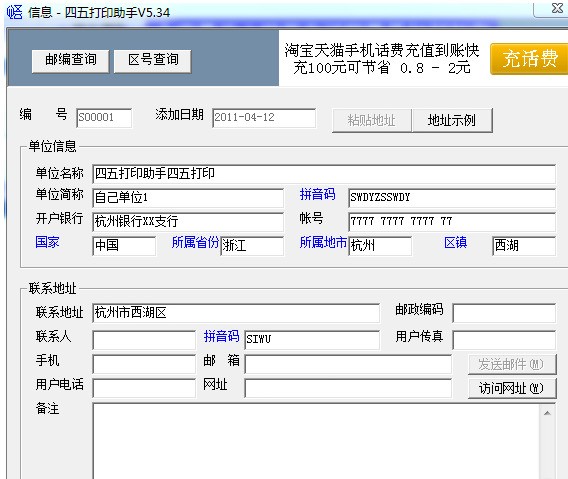Click blue 拼音码 label beside 联系人
The height and width of the screenshot is (479, 568).
tap(221, 336)
